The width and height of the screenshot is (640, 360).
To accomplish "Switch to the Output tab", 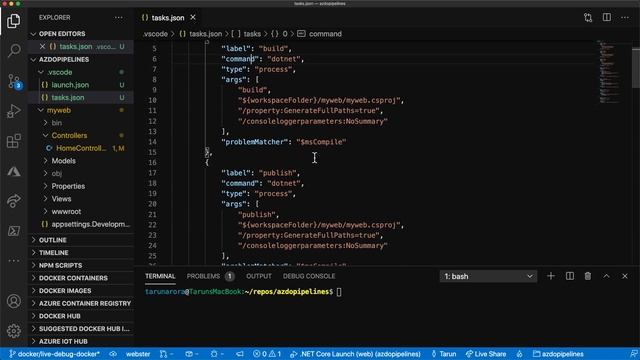I will [x=259, y=276].
